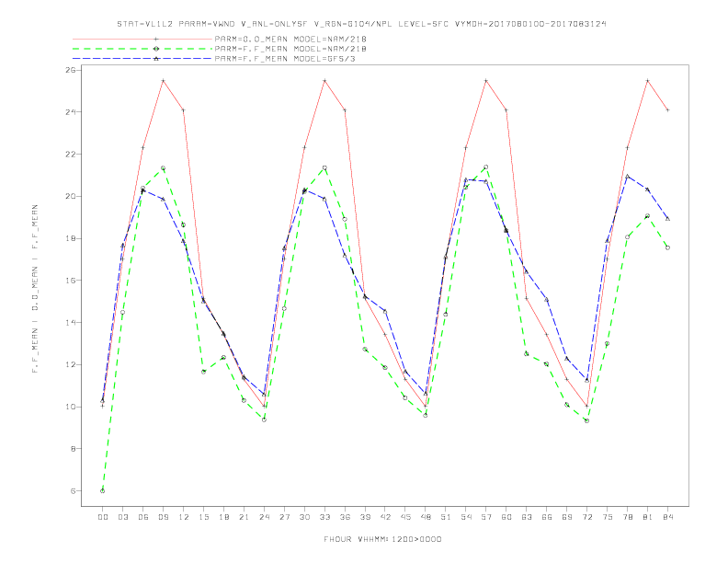Click y-axis tick label 6
728x563 pixels.
coord(74,491)
